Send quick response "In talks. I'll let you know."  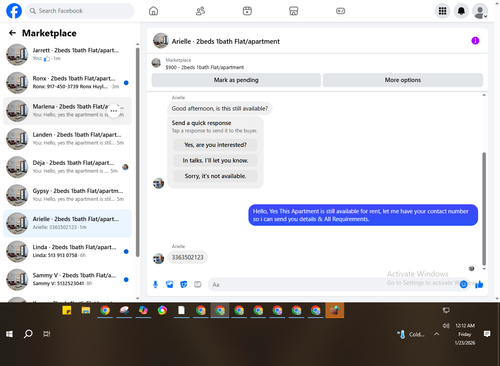(215, 160)
